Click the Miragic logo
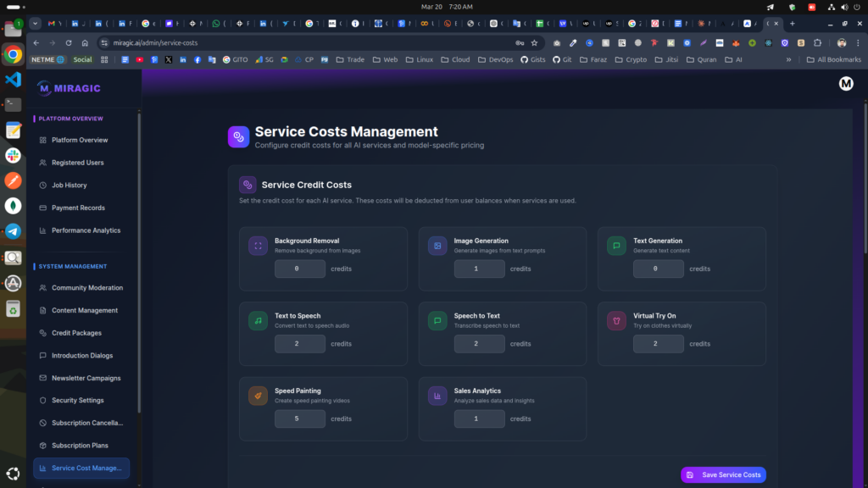Screen dimensions: 868x488 [69, 88]
